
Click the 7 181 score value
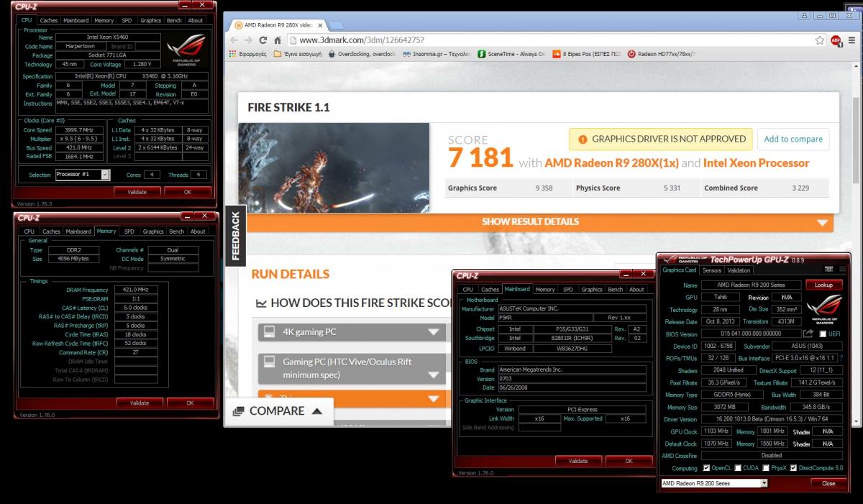click(x=480, y=158)
